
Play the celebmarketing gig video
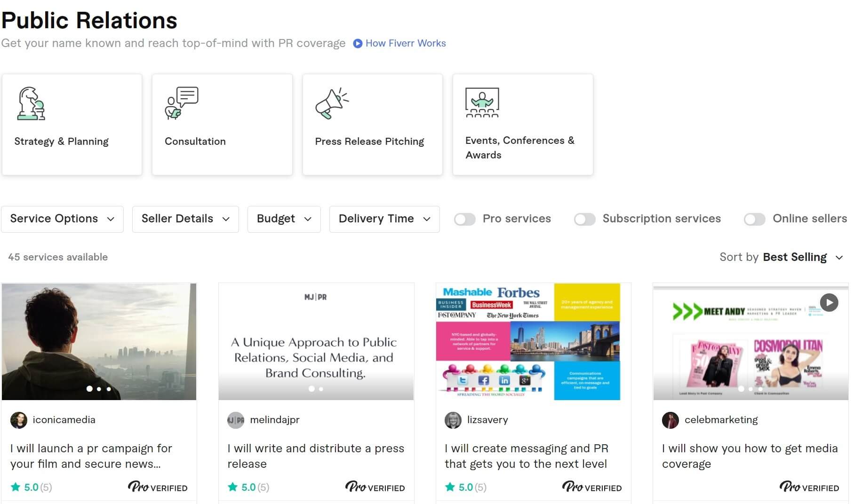tap(829, 302)
